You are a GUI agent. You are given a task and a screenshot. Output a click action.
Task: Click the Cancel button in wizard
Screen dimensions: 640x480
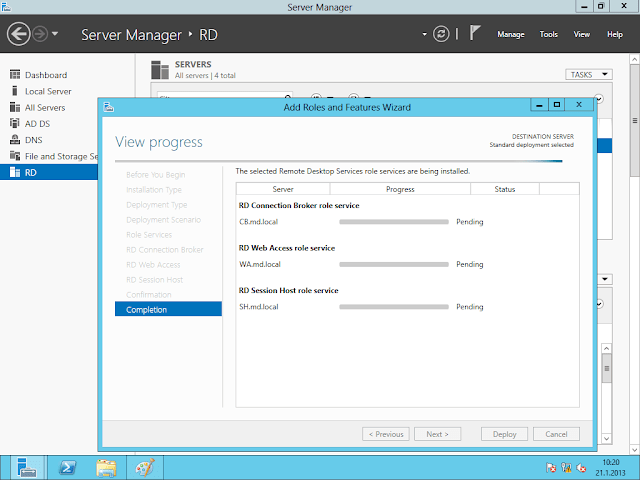coord(556,434)
